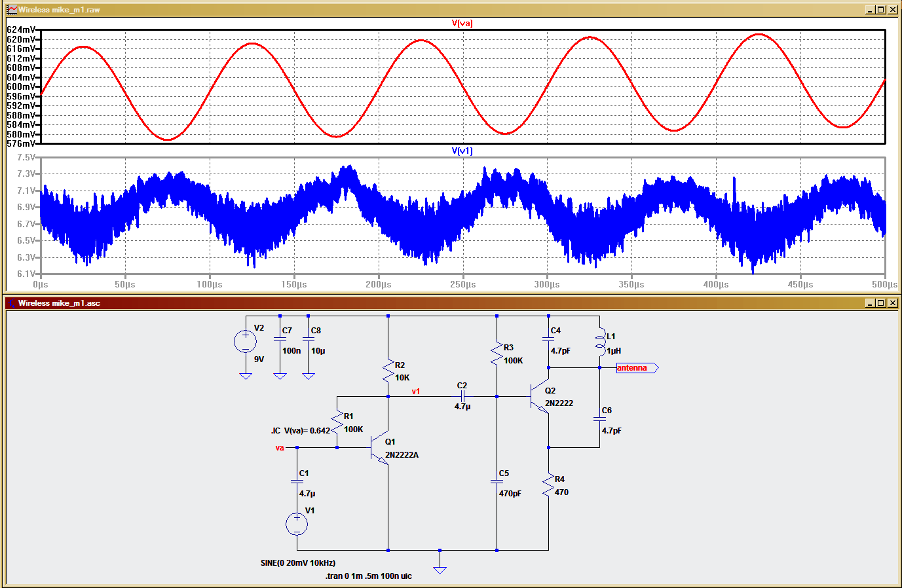Select the Q2 transistor symbol

coord(540,396)
